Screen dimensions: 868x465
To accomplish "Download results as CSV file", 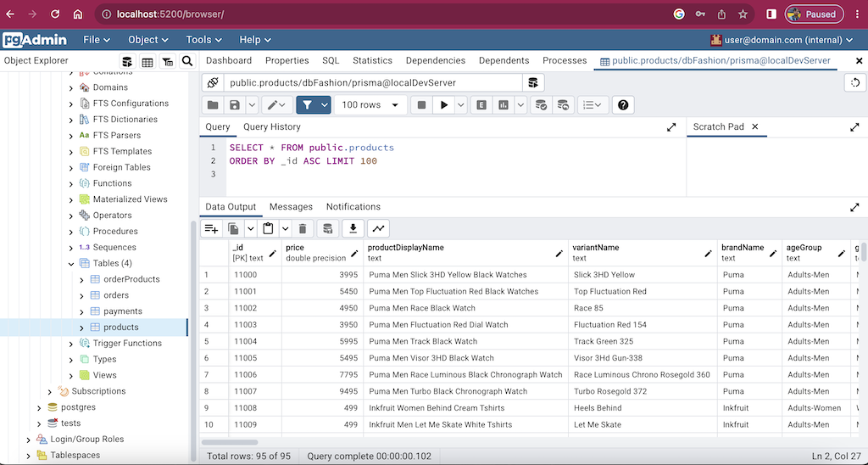I will click(353, 228).
